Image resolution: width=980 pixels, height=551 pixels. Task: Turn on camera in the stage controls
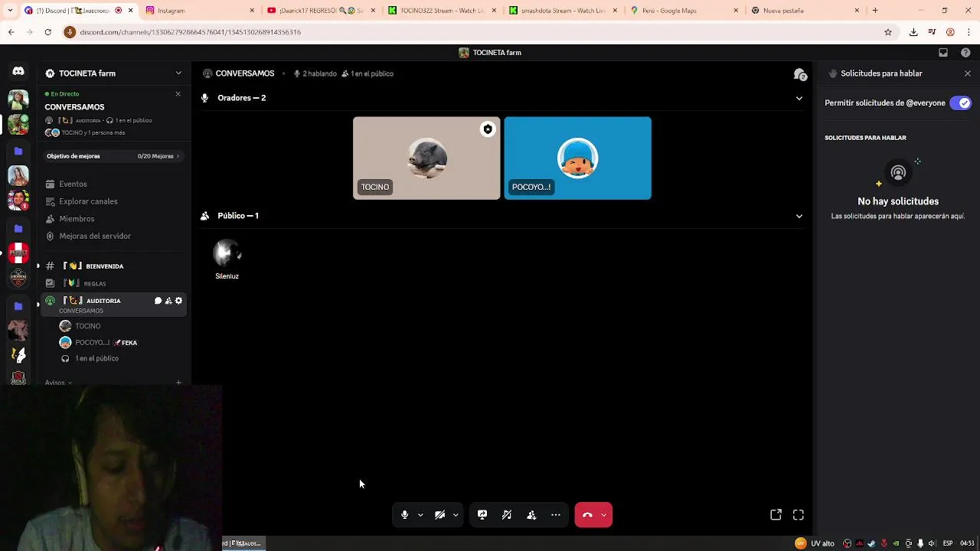[440, 515]
